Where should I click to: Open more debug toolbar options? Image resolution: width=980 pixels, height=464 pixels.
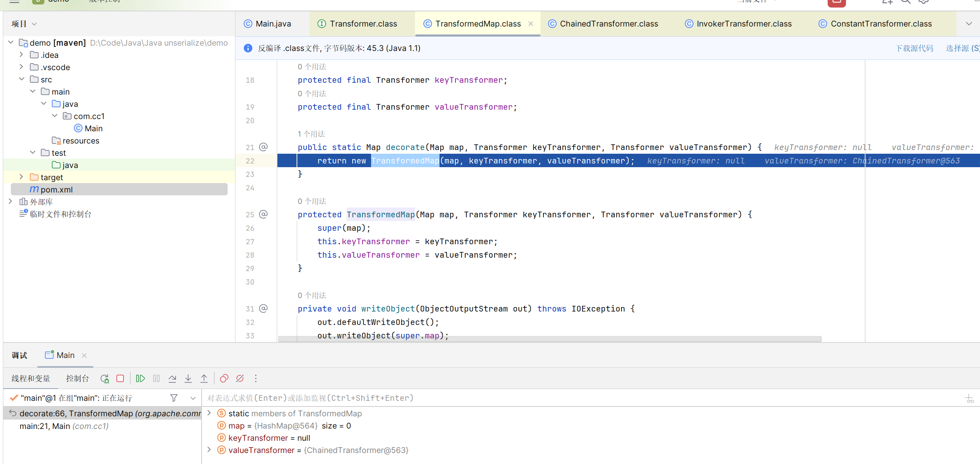(256, 379)
